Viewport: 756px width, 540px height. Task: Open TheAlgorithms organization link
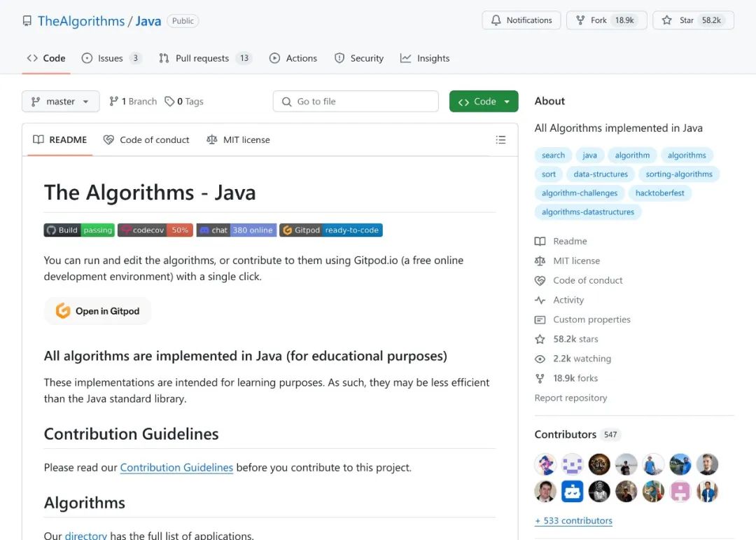[x=81, y=21]
